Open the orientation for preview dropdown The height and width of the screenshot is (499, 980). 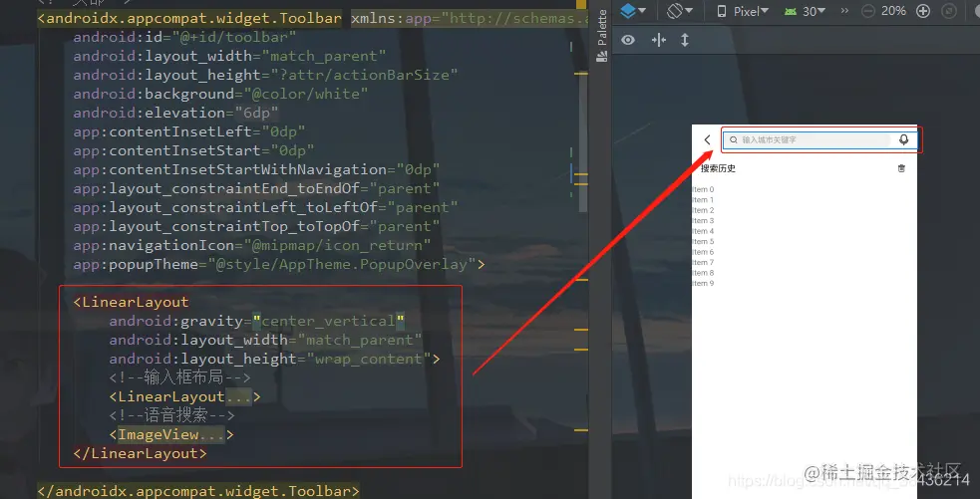pos(679,11)
